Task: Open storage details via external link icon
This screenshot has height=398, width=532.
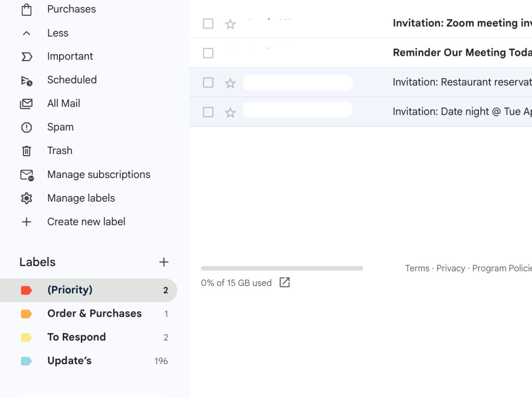Action: [285, 282]
